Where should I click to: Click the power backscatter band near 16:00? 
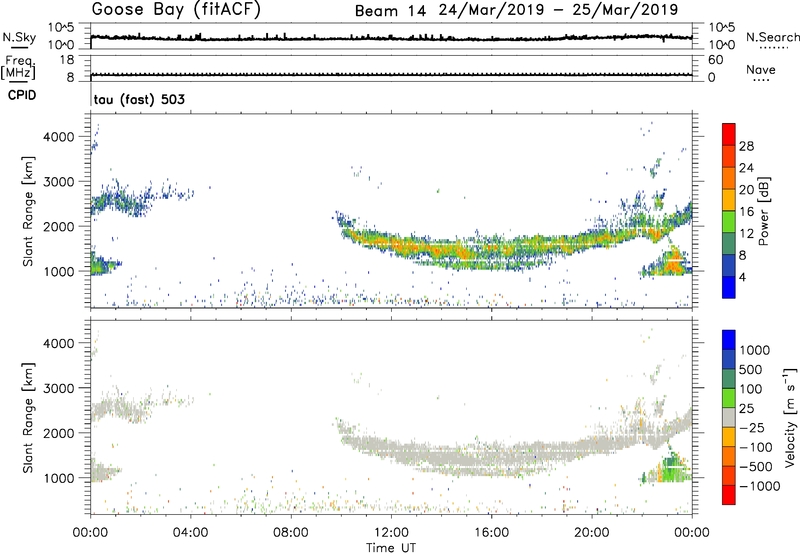[491, 250]
